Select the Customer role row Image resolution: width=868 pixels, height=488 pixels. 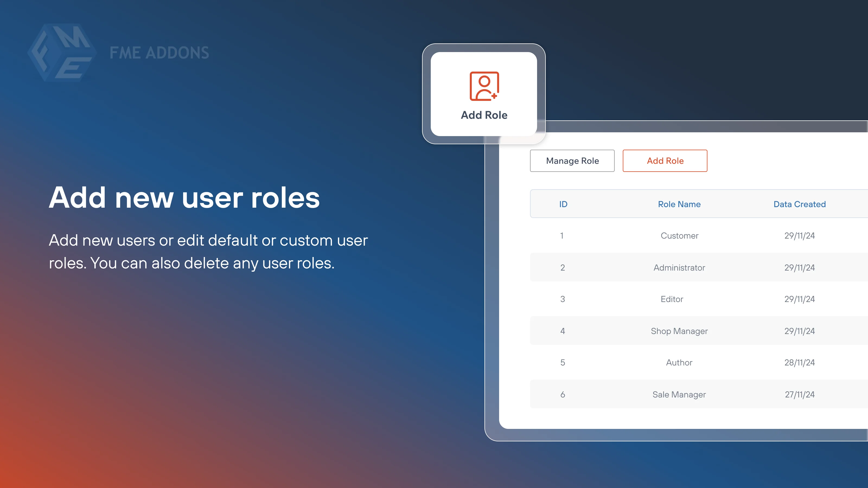[x=679, y=235]
